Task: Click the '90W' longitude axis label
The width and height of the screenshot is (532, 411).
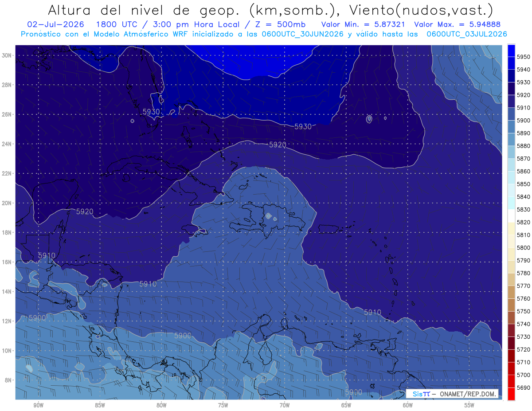Action: pos(38,405)
